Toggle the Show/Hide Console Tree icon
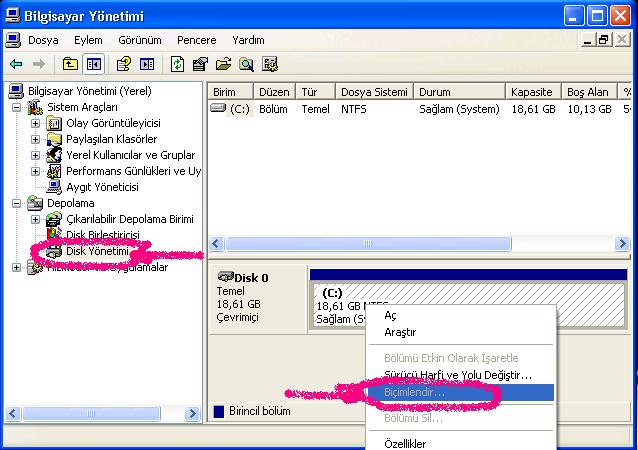The image size is (638, 450). point(94,64)
